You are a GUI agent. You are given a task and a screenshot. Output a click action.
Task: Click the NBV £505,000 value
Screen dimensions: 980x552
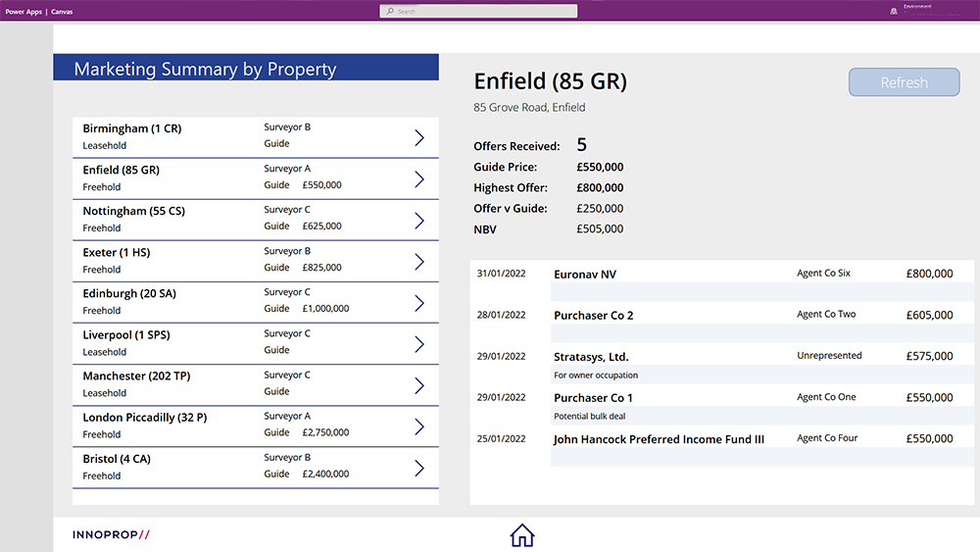(x=600, y=228)
